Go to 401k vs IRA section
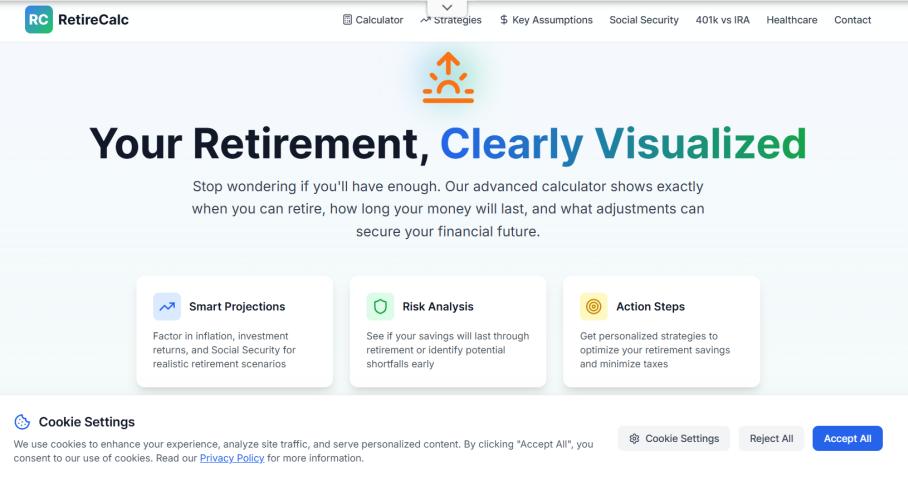 [722, 20]
